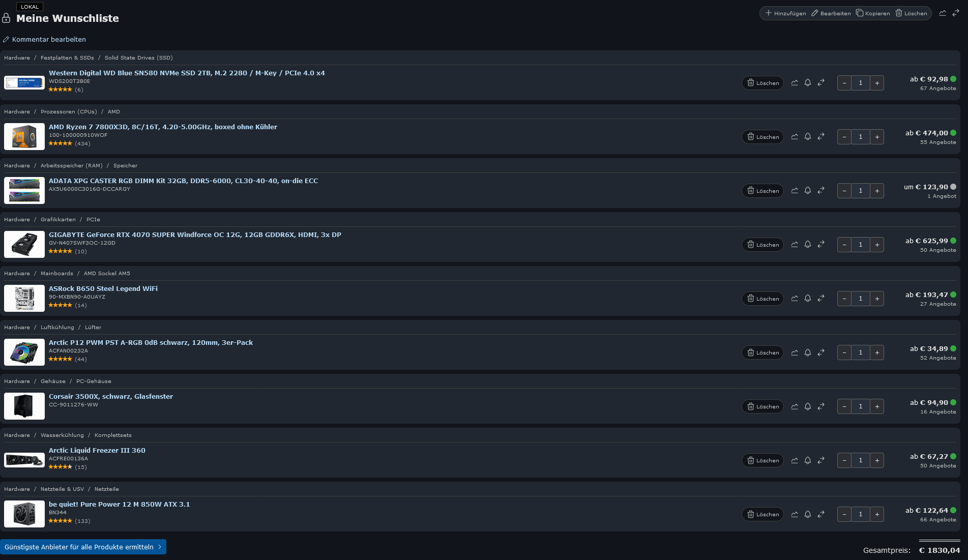Click compare arrows icon for ADATA XPG CASTER

tap(821, 191)
